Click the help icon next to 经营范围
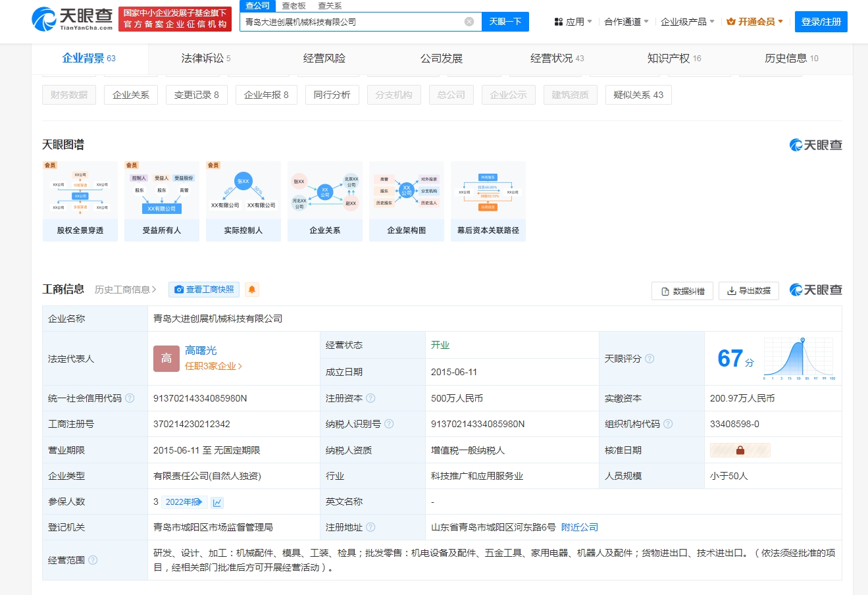The image size is (868, 595). [x=93, y=560]
